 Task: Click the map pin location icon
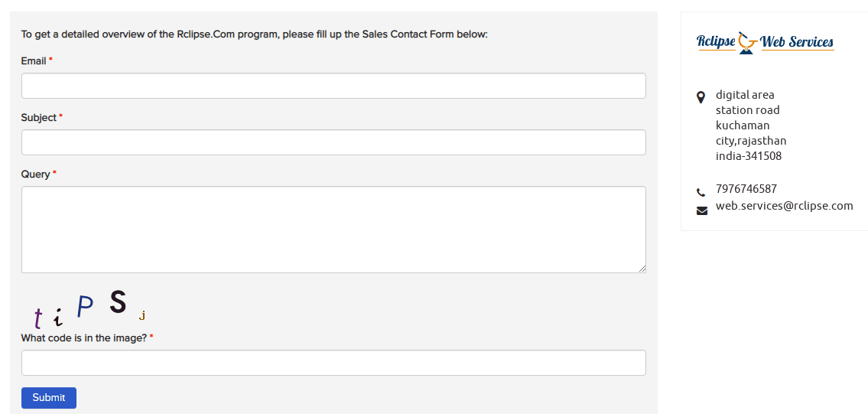[701, 97]
